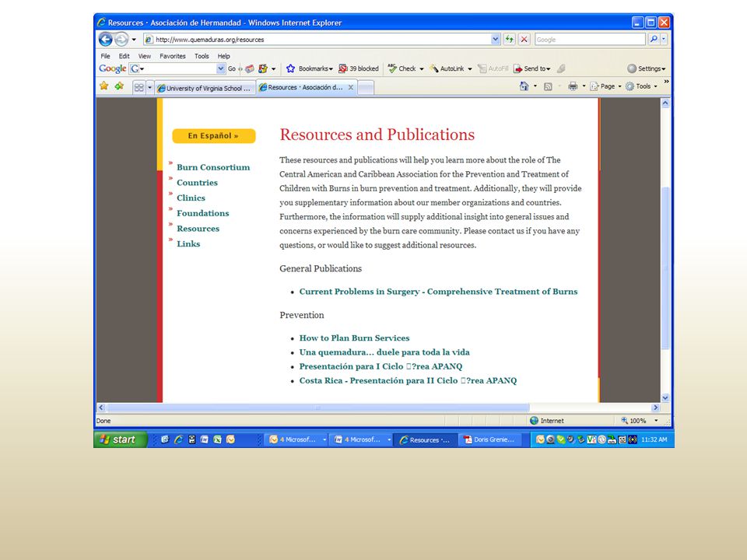The image size is (747, 560).
Task: Click Internet Explorer quick launch icon
Action: [x=178, y=439]
